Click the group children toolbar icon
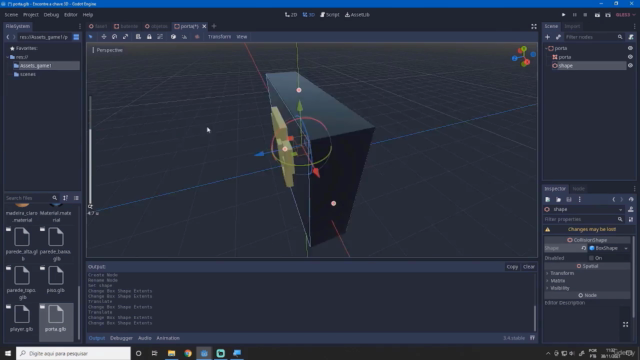Screen dimensions: 640x360 click(160, 37)
